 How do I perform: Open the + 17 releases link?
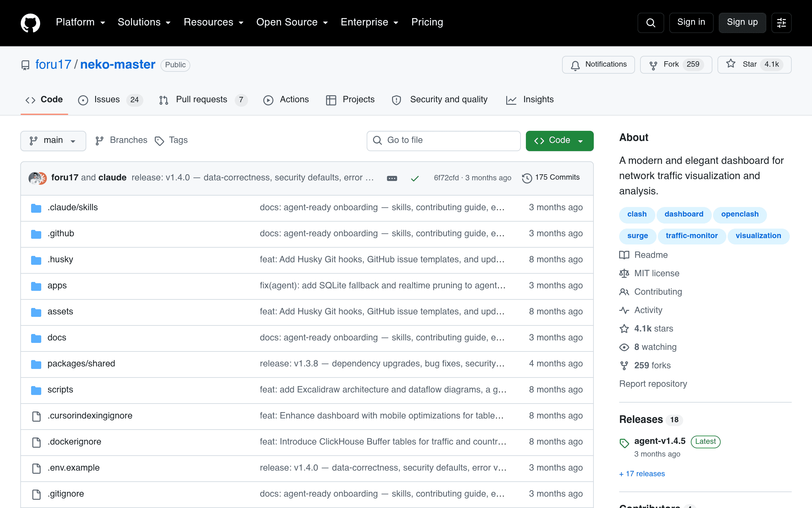tap(642, 474)
